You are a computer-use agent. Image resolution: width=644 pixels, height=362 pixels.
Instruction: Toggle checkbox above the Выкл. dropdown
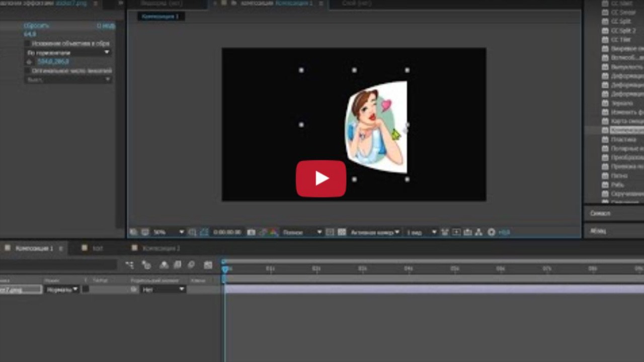(28, 71)
